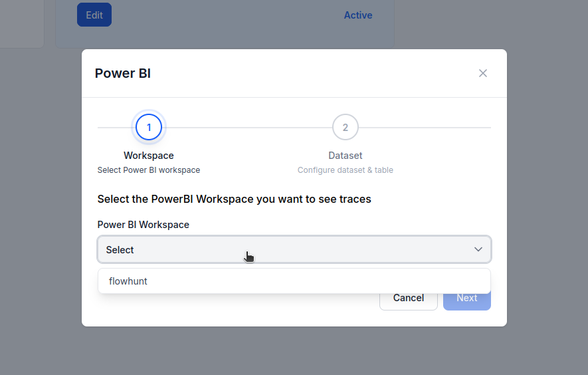Image resolution: width=588 pixels, height=375 pixels.
Task: Click the Power BI dialog title
Action: click(x=123, y=73)
